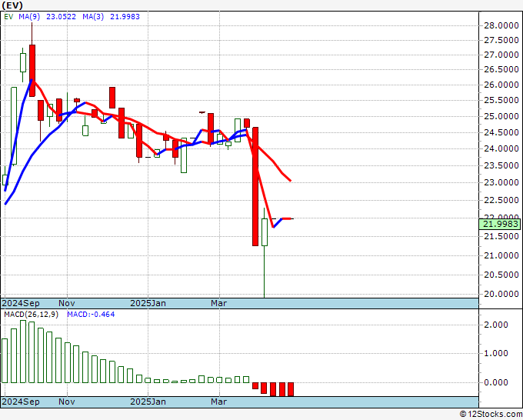Screen dimensions: 523x420
Task: Click the 23.5000 price axis label
Action: tap(501, 165)
